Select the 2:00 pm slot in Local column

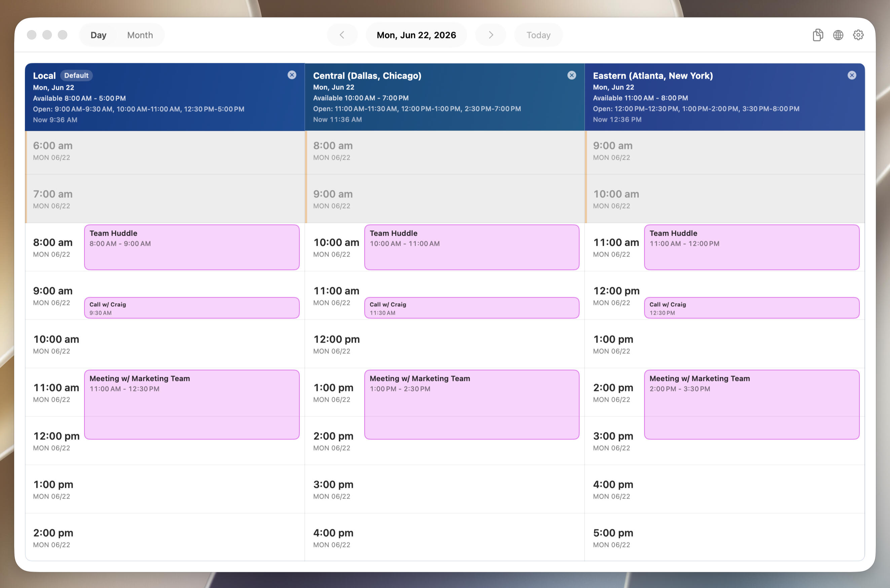165,537
